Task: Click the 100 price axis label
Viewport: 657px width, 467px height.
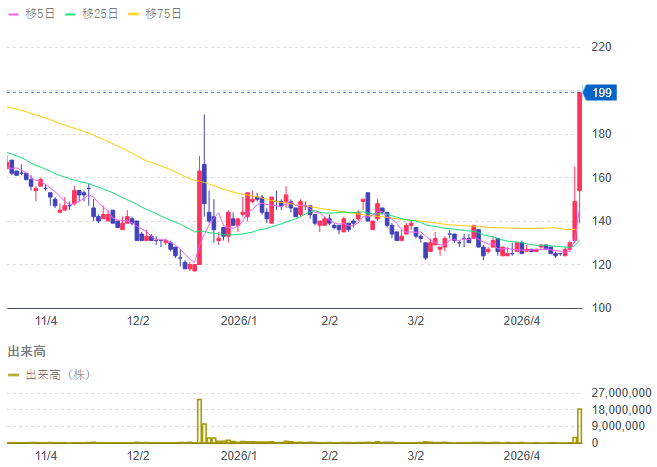Action: pyautogui.click(x=601, y=308)
